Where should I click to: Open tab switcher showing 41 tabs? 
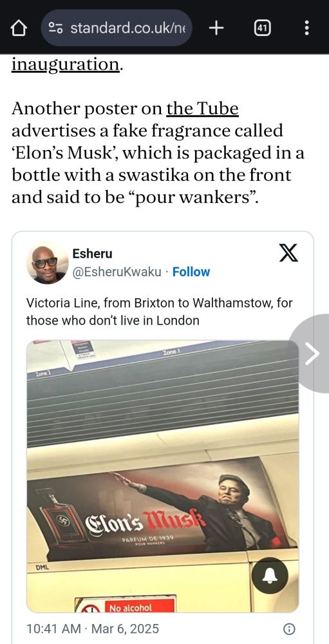point(263,28)
